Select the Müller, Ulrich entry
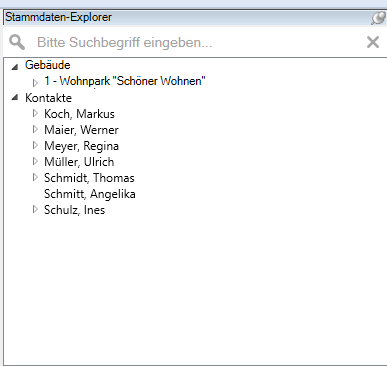The image size is (387, 366). click(79, 162)
